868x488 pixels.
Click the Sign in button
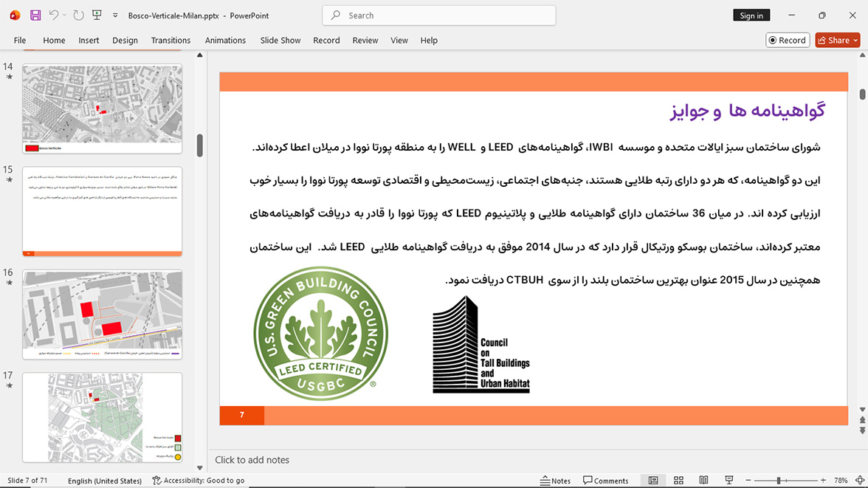point(751,16)
